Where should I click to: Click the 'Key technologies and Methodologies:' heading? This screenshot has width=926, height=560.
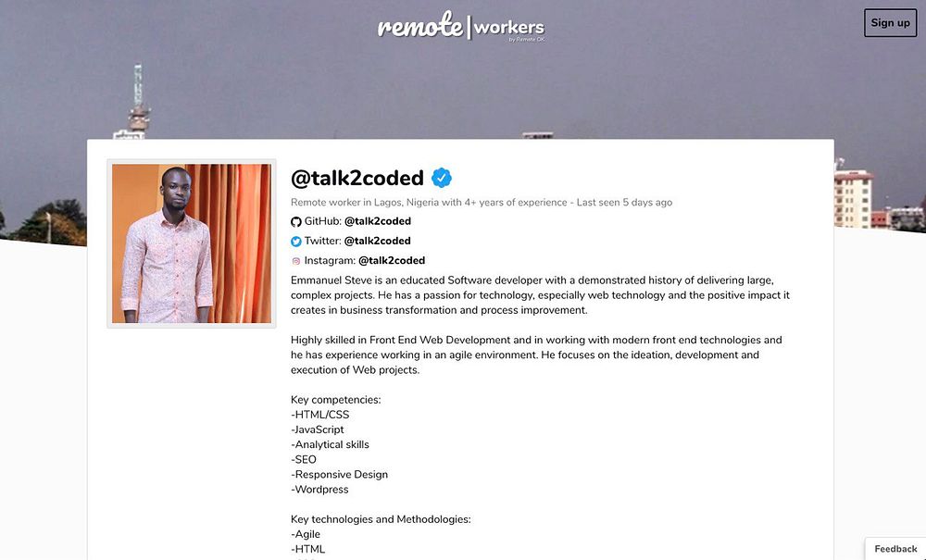(381, 519)
